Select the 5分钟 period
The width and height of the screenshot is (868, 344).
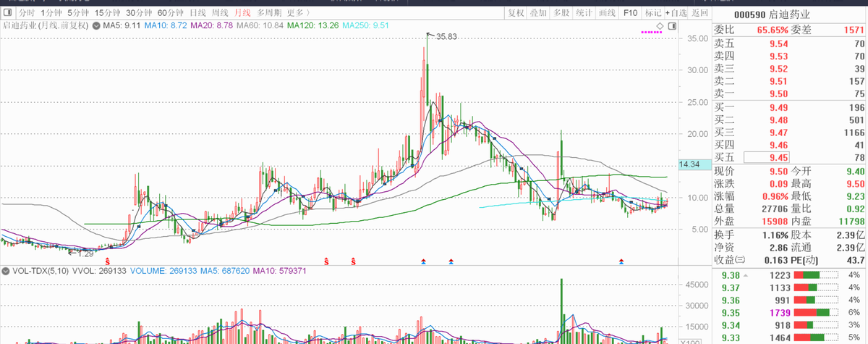79,13
